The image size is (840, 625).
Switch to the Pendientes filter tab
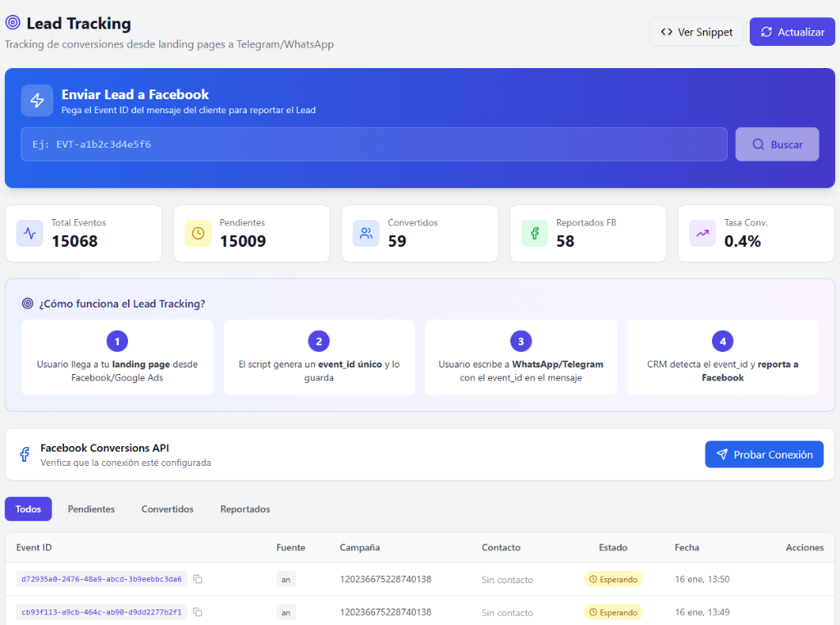tap(91, 509)
